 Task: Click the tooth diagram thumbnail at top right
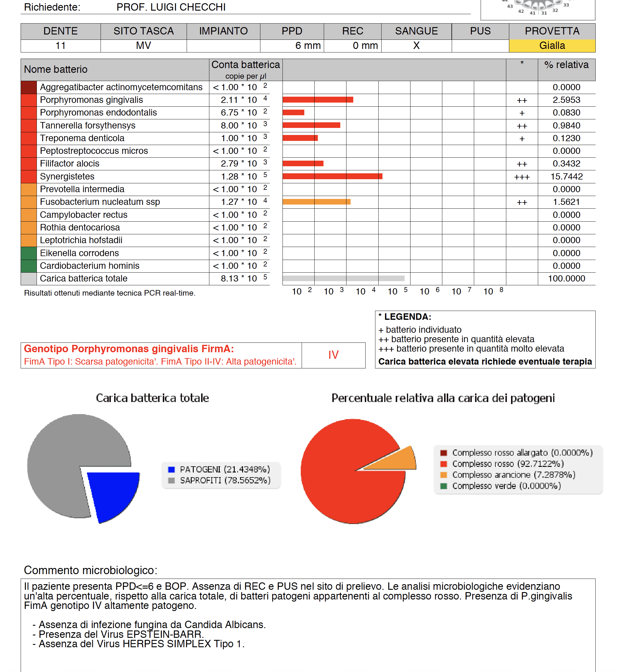click(x=538, y=10)
